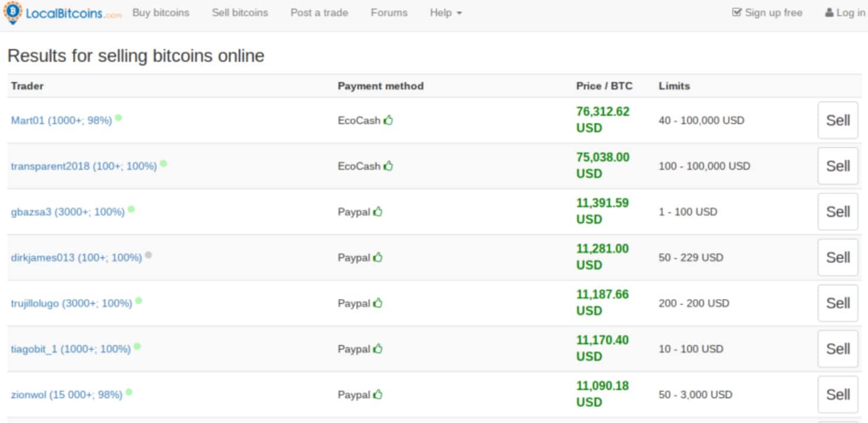The width and height of the screenshot is (868, 423).
Task: Click the green status dot beside trujillolugo
Action: click(x=138, y=300)
